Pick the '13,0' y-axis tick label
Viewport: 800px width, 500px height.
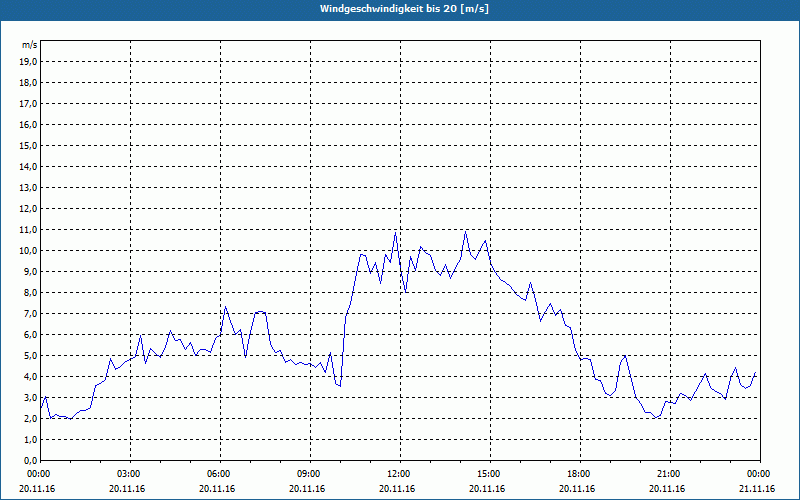pyautogui.click(x=29, y=188)
